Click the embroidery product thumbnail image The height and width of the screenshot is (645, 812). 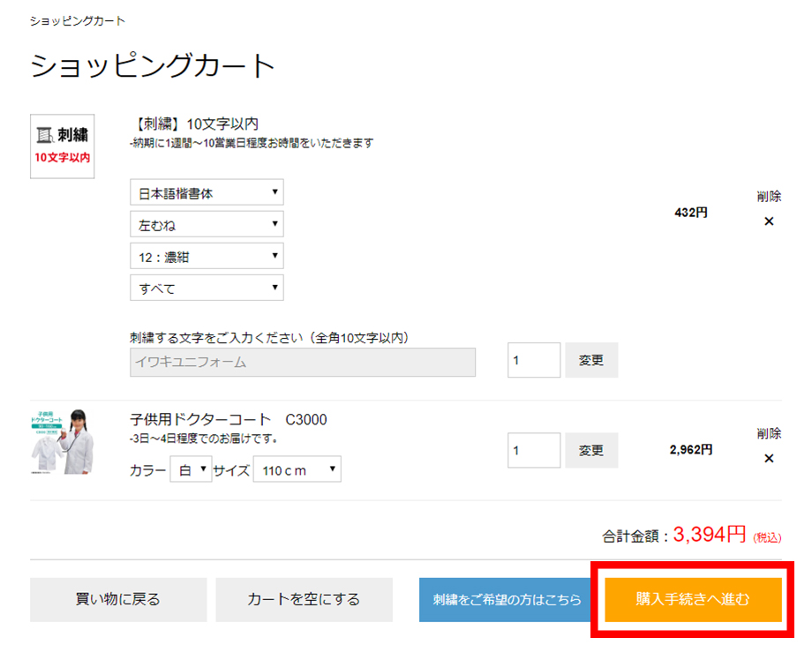[63, 146]
